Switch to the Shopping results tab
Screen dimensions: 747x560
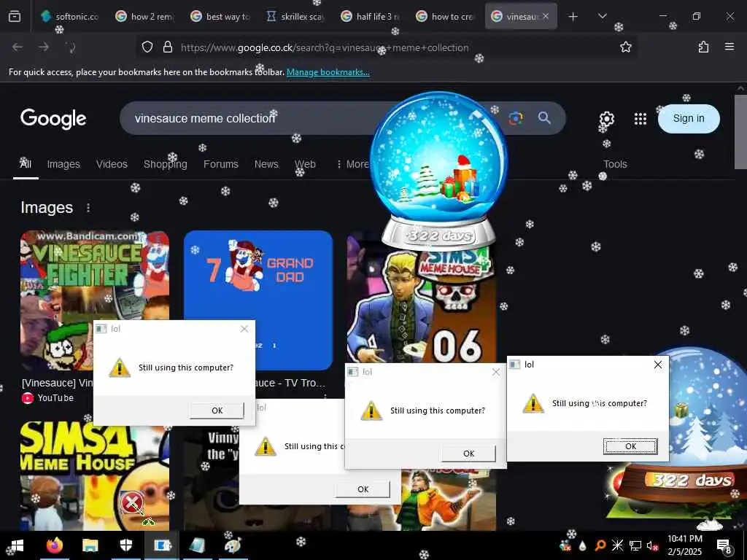tap(166, 164)
